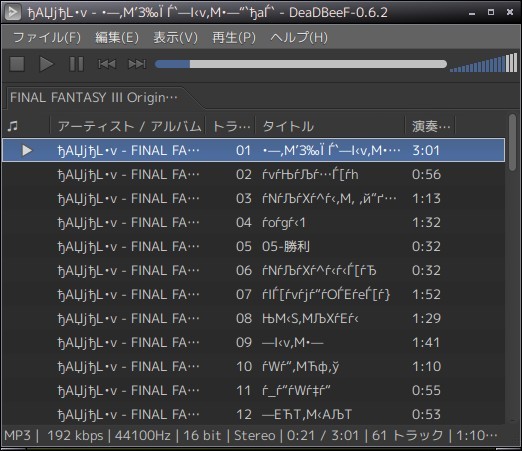Select track 01 with length 3:01

(x=254, y=150)
